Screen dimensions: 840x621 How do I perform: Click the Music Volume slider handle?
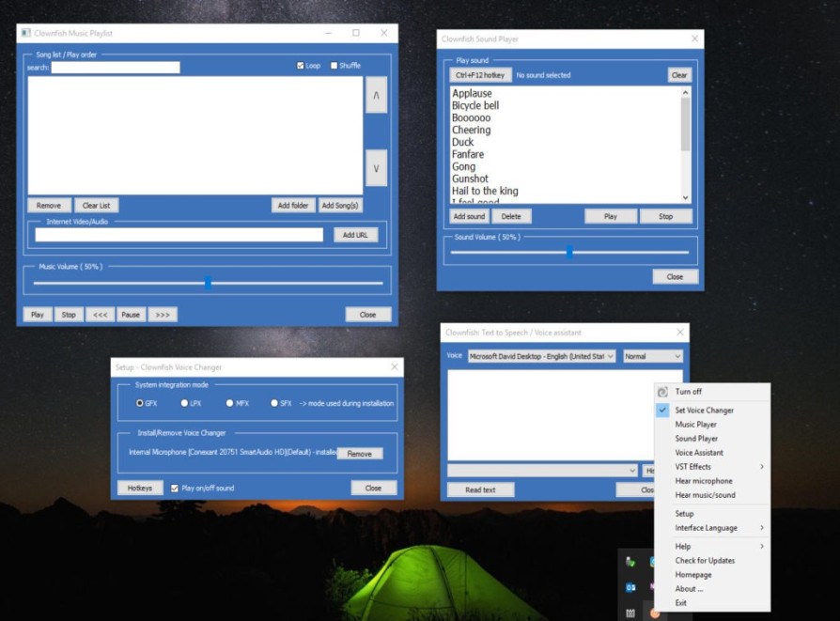(x=208, y=283)
